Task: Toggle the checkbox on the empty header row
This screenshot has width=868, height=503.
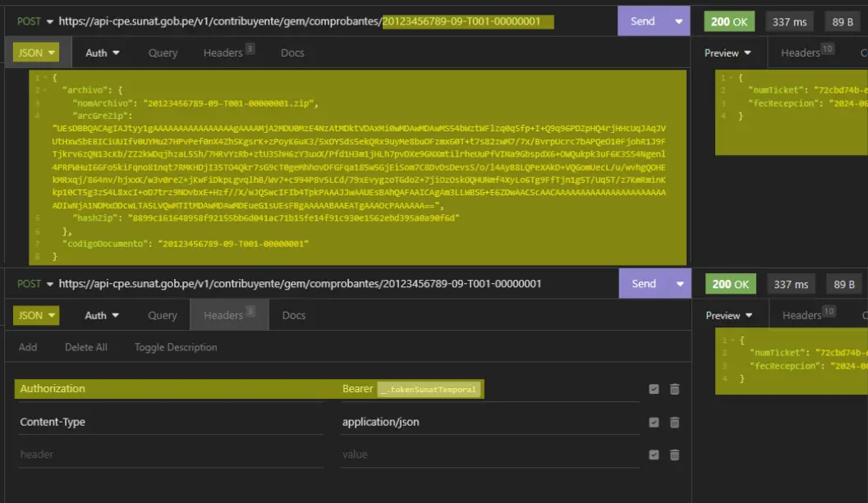Action: point(654,455)
